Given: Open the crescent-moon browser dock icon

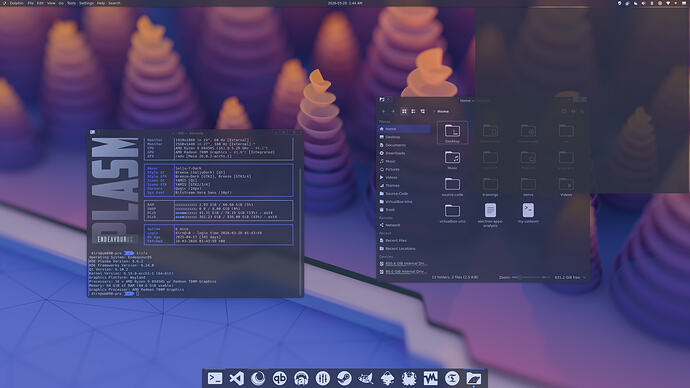Looking at the screenshot, I should click(258, 378).
